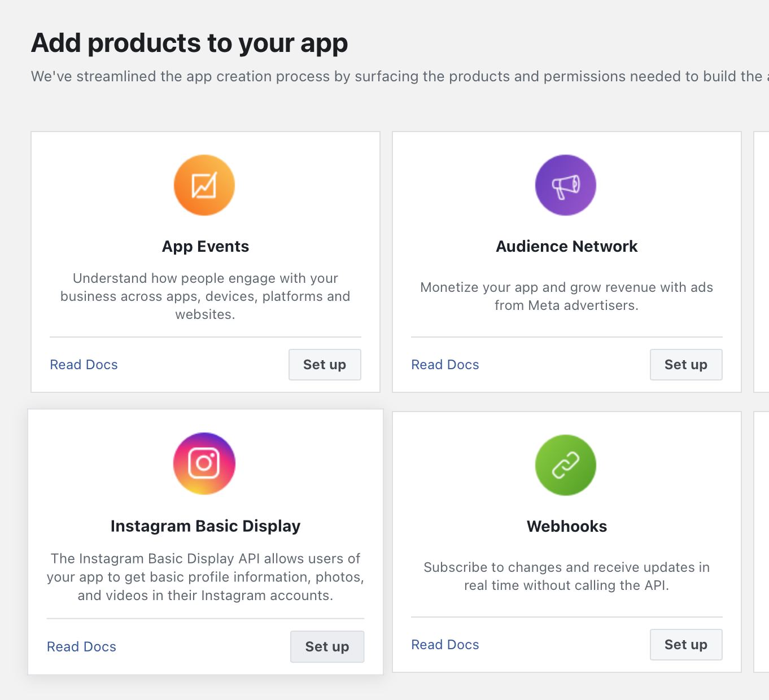Click the purple Audience Network megaphone icon
Image resolution: width=769 pixels, height=700 pixels.
point(566,185)
